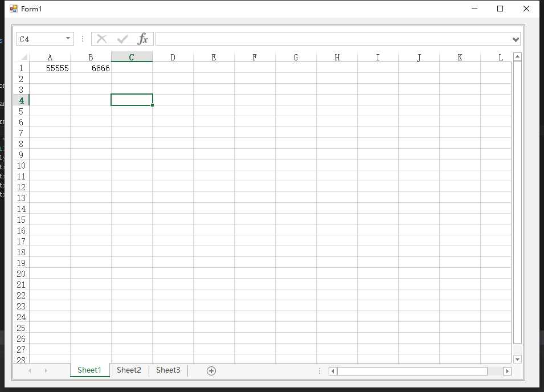Select cell A1 containing 55555

pos(50,68)
